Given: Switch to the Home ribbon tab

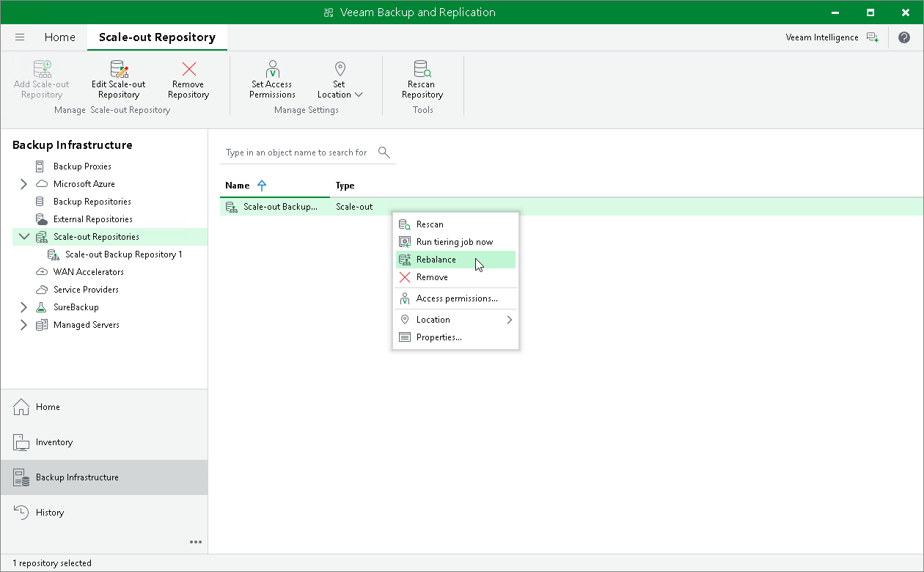Looking at the screenshot, I should 59,37.
